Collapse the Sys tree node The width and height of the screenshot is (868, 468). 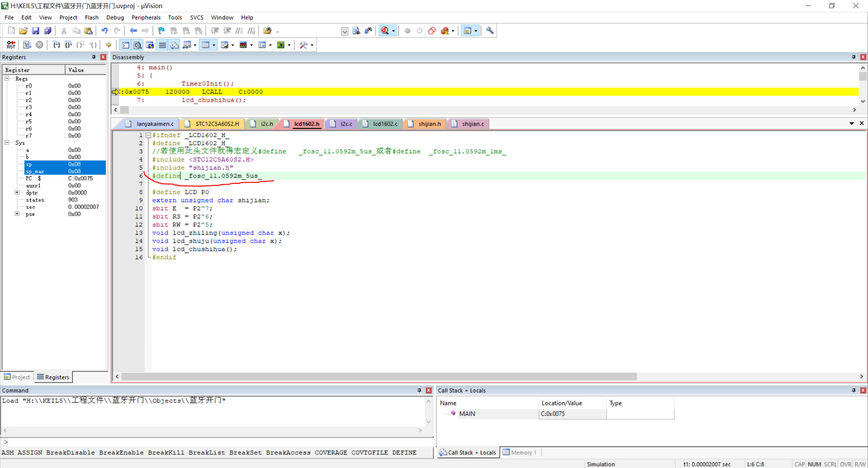7,142
